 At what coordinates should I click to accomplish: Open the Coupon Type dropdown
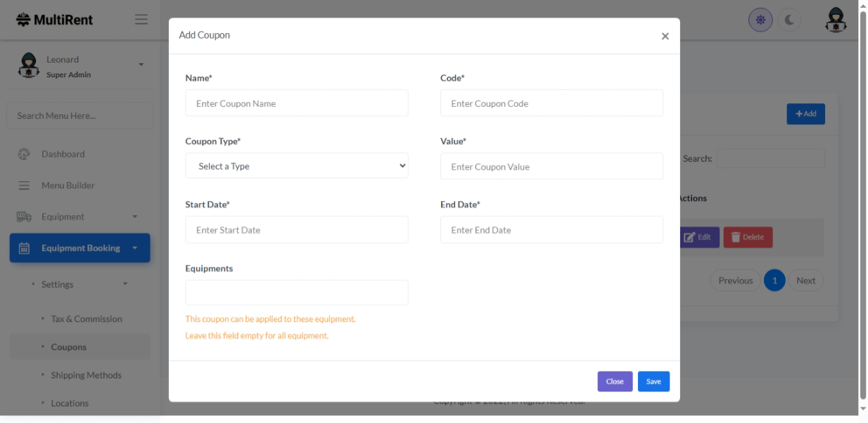(x=297, y=167)
